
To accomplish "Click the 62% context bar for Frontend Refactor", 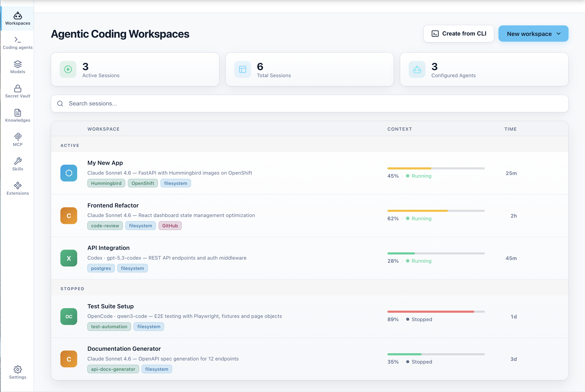I will 436,211.
